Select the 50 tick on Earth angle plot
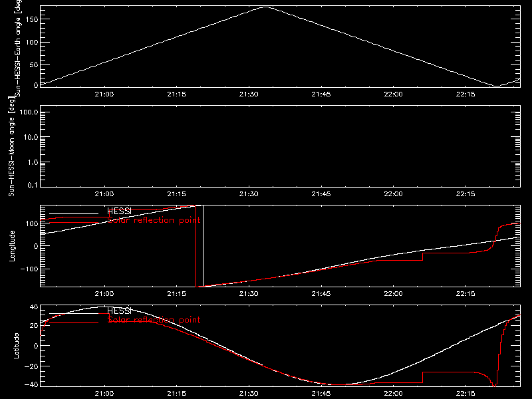Screen dimensions: 532x399 (x=34, y=65)
